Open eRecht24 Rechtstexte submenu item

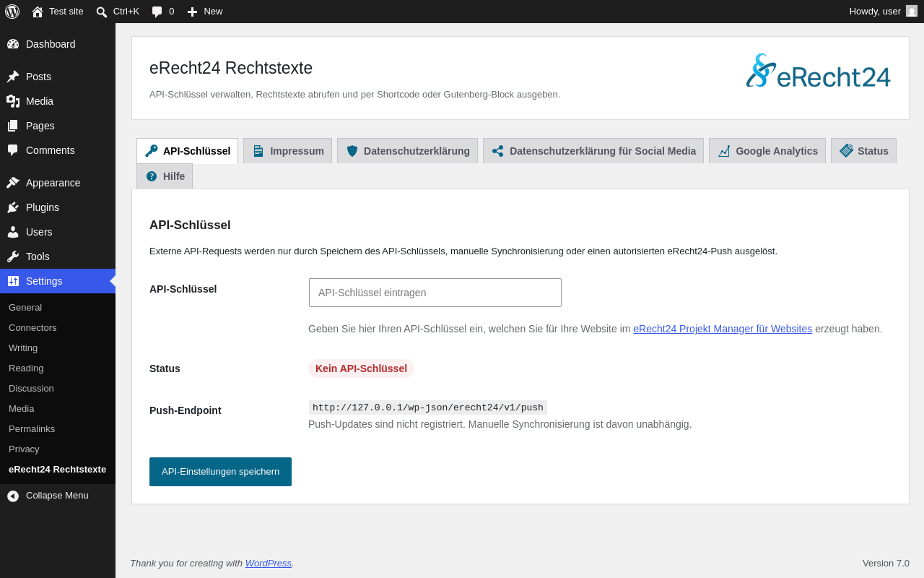[x=58, y=469]
